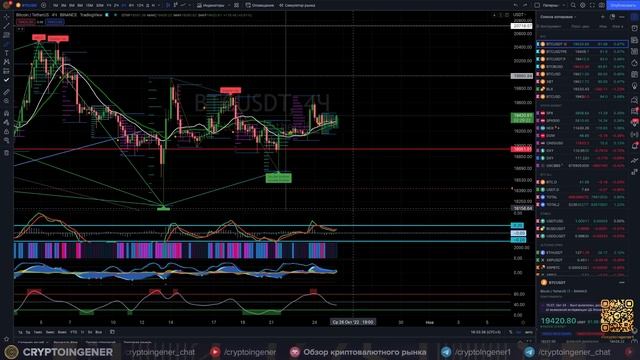Add symbol to watchlist with plus icon
The width and height of the screenshot is (640, 360).
click(x=603, y=17)
